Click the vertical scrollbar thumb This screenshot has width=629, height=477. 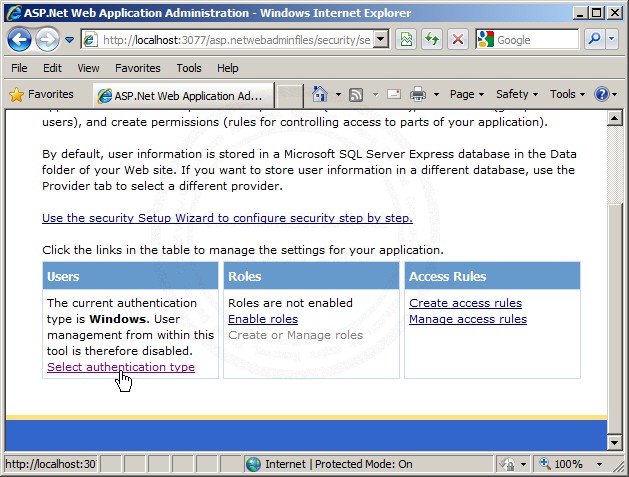pos(615,319)
